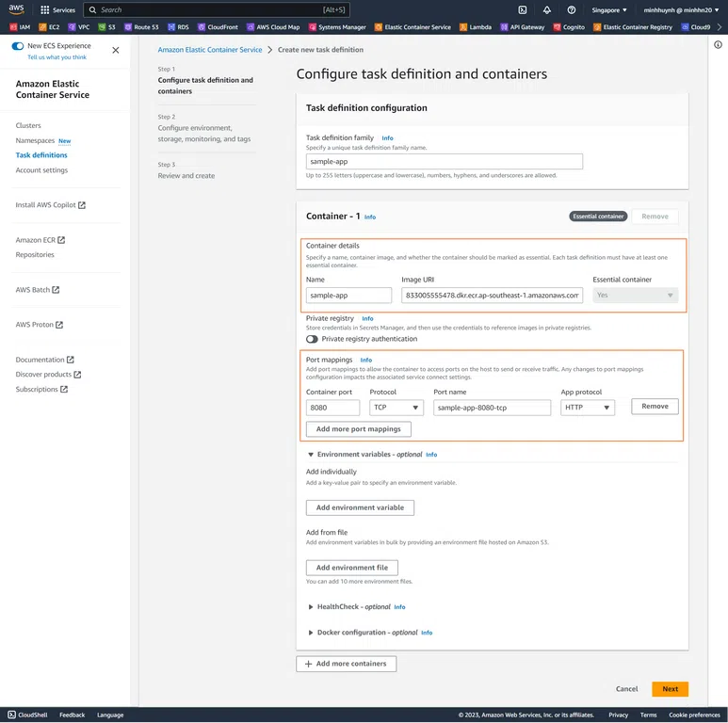Viewport: 728px width, 723px height.
Task: Open the info panel icon at right edge
Action: coord(718,44)
